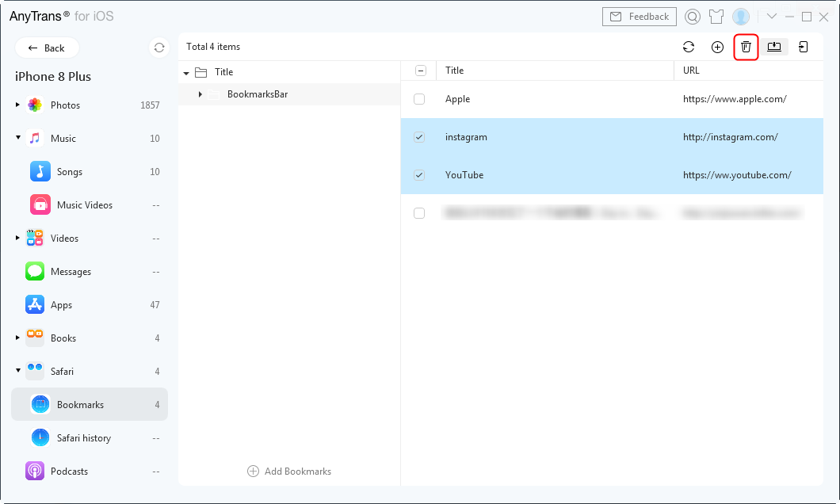
Task: Open the Podcasts icon in sidebar
Action: point(35,471)
